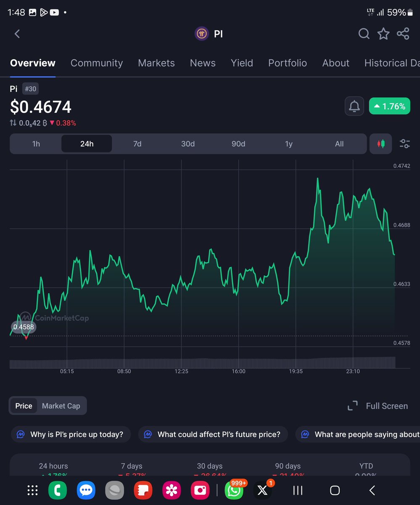Share PI page via share icon
Screen dimensions: 420x505
(403, 34)
